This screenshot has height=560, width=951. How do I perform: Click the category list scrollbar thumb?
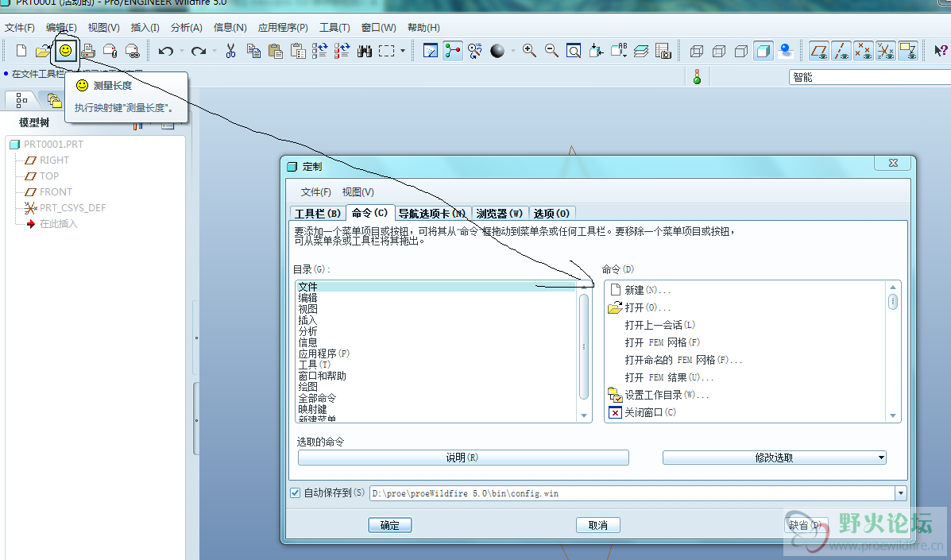[584, 346]
